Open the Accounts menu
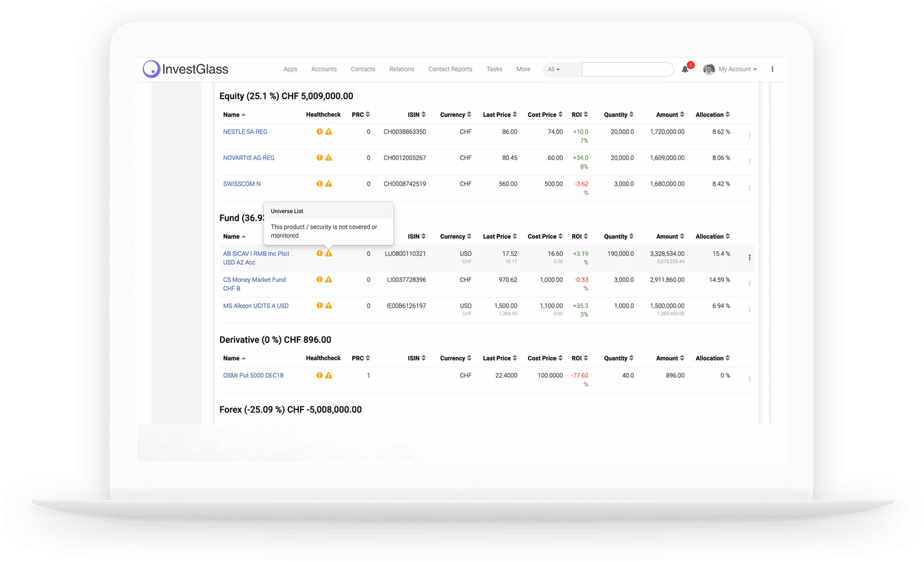This screenshot has height=562, width=924. [x=324, y=69]
